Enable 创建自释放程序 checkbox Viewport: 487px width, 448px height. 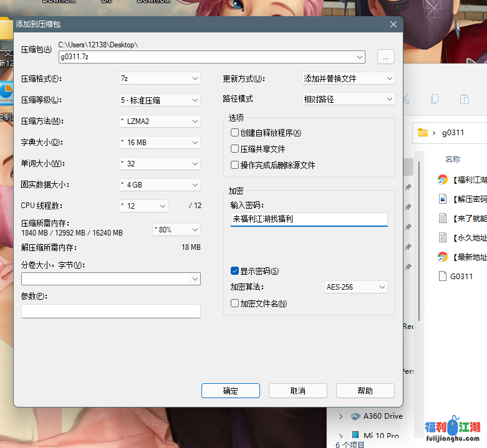click(235, 133)
